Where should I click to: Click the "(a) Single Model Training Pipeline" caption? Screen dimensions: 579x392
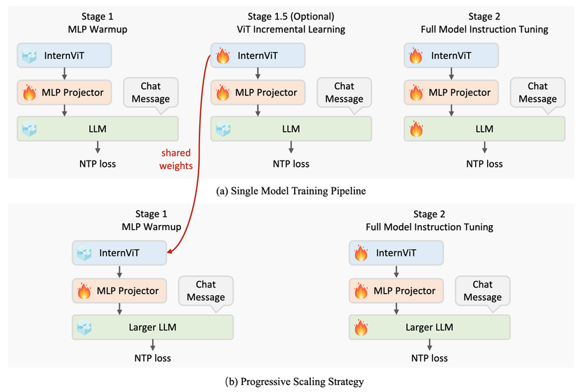[x=291, y=191]
